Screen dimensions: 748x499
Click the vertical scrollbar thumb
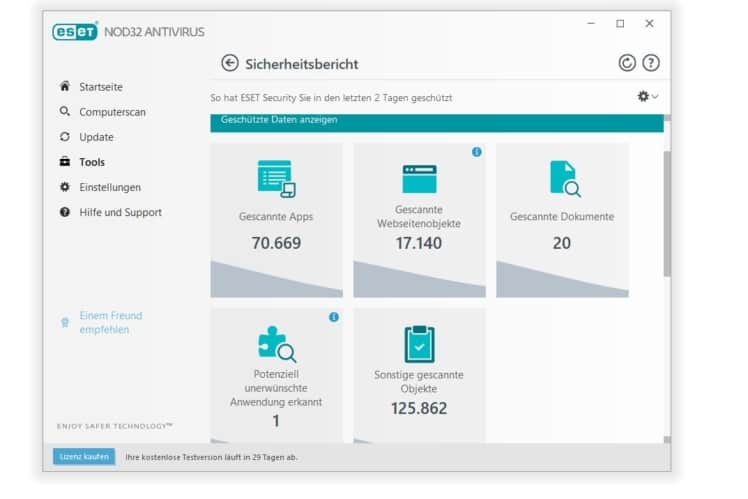(667, 214)
